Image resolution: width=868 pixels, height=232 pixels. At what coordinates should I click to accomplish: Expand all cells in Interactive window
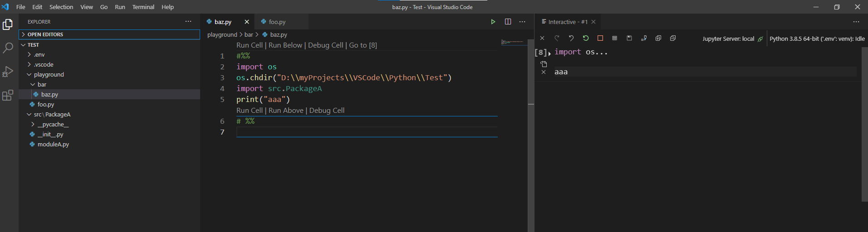[658, 38]
